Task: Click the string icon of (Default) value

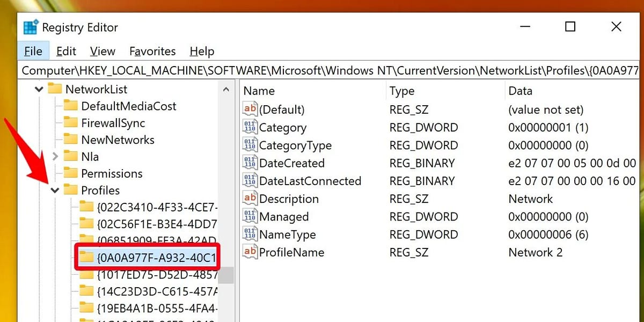Action: click(250, 109)
